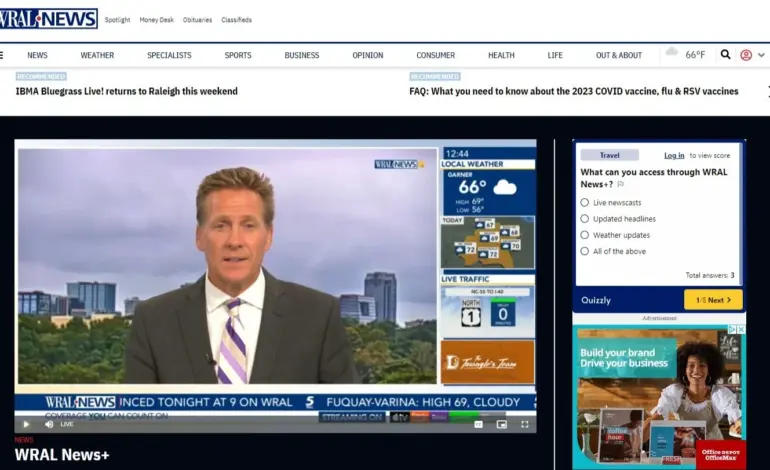Click the LIVE indicator in player
This screenshot has width=770, height=470.
[67, 424]
